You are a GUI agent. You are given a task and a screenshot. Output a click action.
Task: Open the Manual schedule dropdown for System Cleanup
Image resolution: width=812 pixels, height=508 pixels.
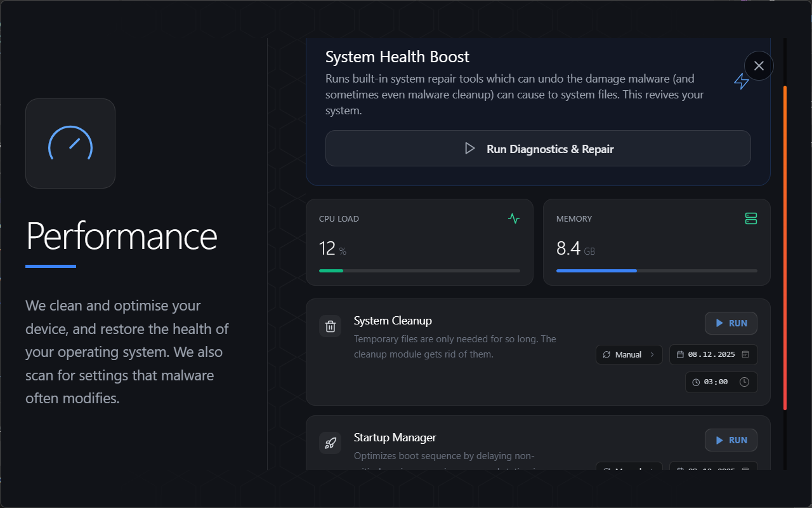pos(629,354)
